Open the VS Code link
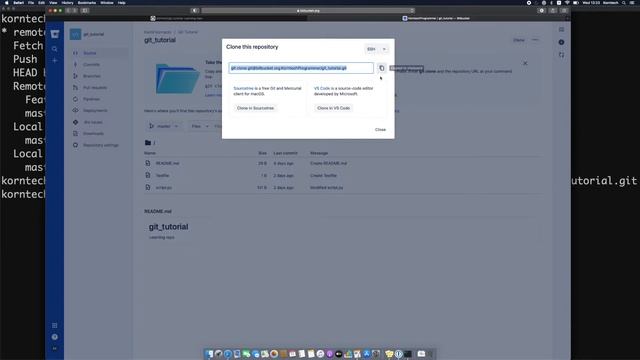Viewport: 640px width, 360px height. (x=322, y=88)
